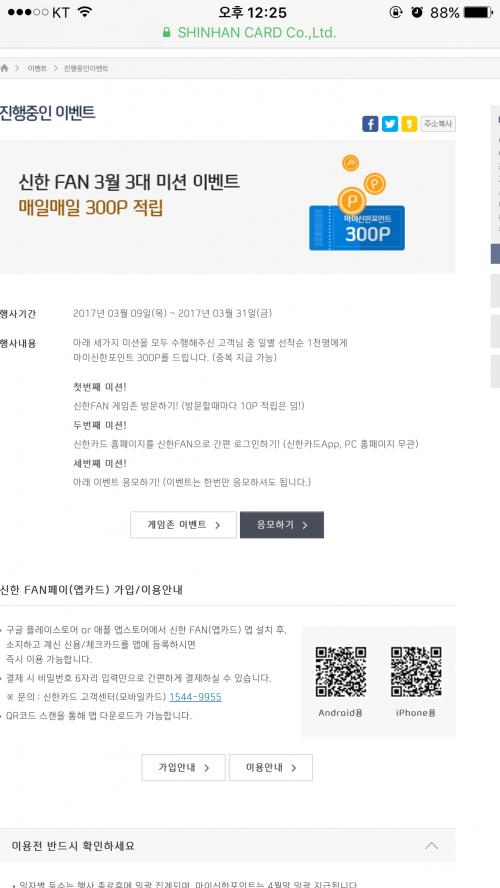Click the 게임존 이벤트 button
This screenshot has height=888, width=500.
click(x=183, y=525)
